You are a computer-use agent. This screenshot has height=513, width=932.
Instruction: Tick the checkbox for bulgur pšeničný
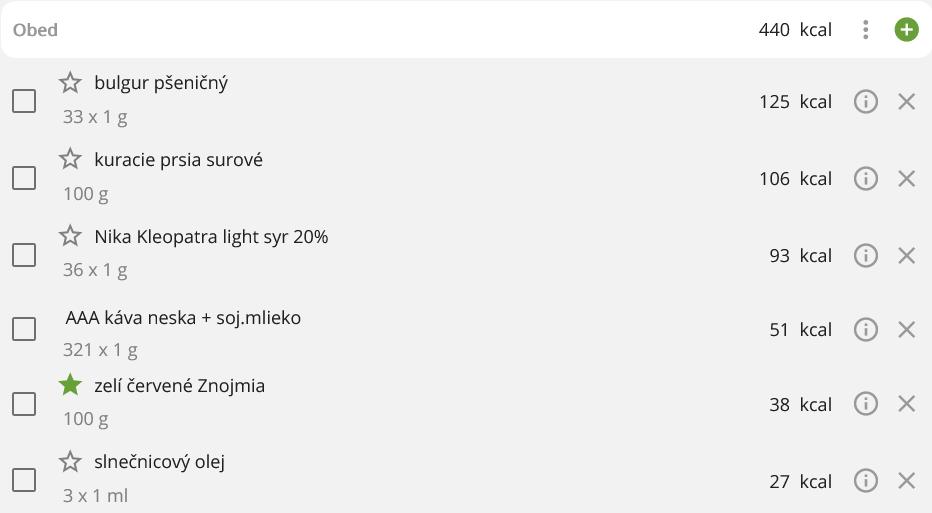coord(24,101)
